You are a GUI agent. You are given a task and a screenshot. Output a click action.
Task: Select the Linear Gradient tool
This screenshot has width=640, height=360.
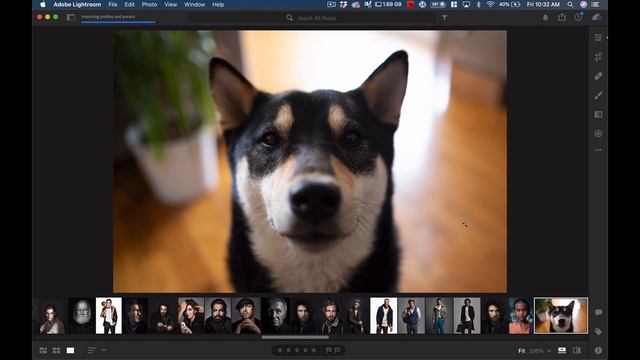(x=598, y=114)
